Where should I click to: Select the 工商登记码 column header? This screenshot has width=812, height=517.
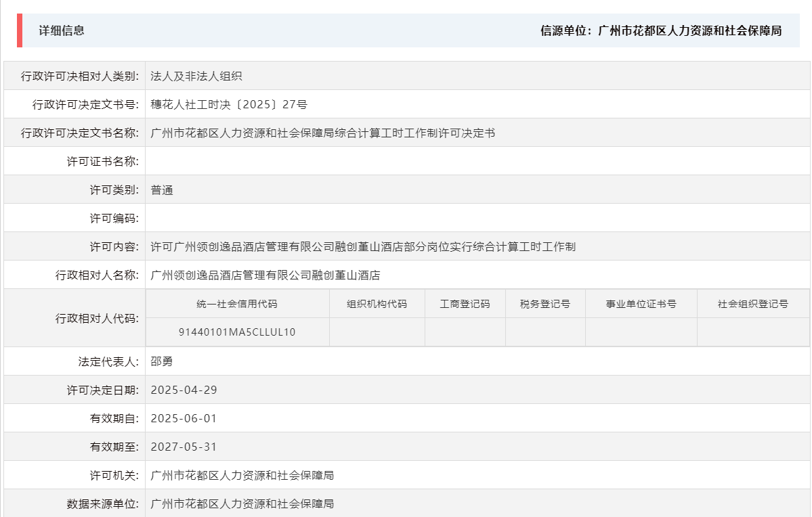(x=465, y=303)
